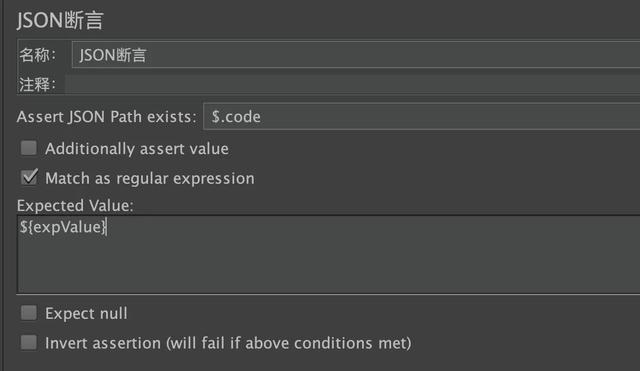Click the ${expValue} text in Expected Value

63,227
